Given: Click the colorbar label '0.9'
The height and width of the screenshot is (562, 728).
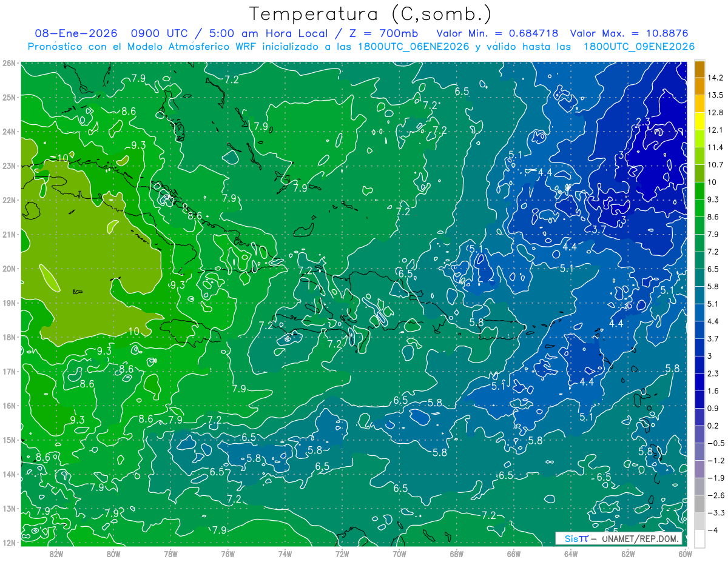Looking at the screenshot, I should pos(713,409).
